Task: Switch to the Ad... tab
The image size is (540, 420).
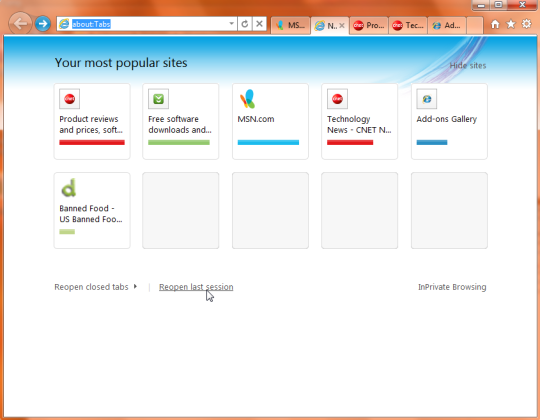Action: click(447, 25)
